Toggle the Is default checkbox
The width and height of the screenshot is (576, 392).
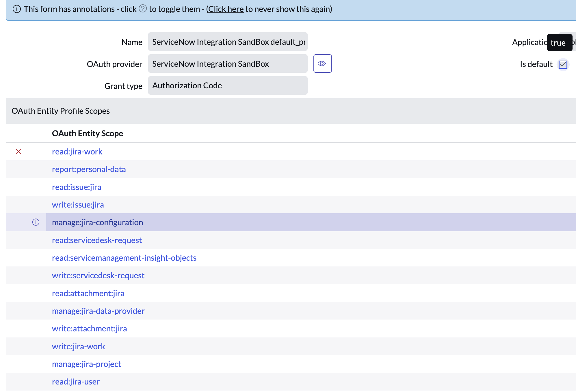point(563,64)
